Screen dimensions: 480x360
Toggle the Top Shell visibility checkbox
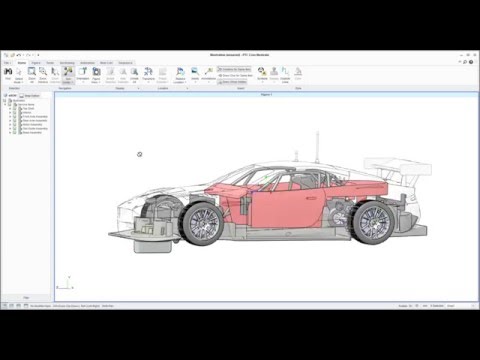(15, 108)
